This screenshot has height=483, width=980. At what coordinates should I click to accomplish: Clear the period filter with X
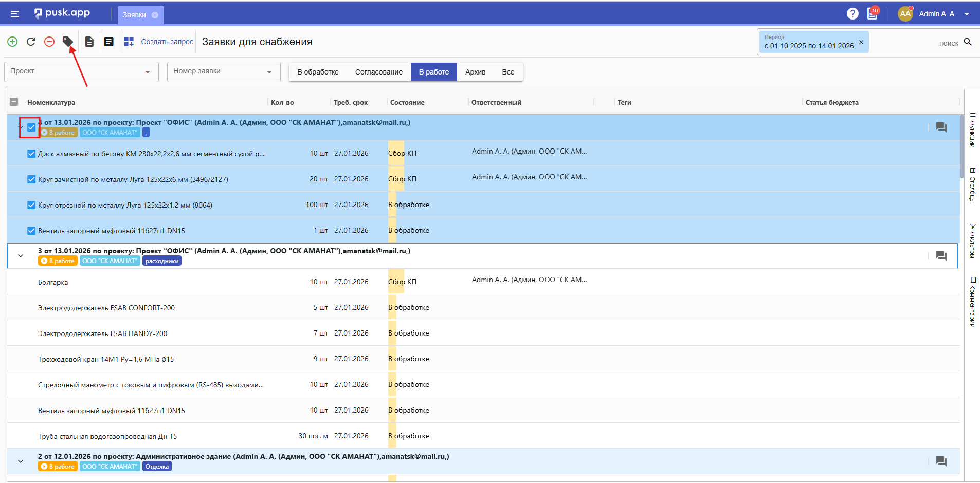861,42
